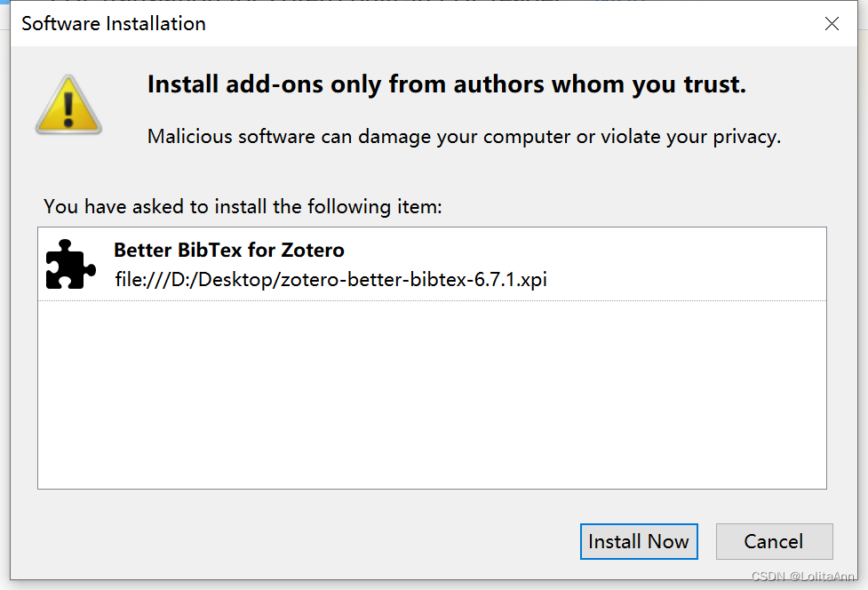Click the Install Now button
The width and height of the screenshot is (868, 590).
coord(639,541)
